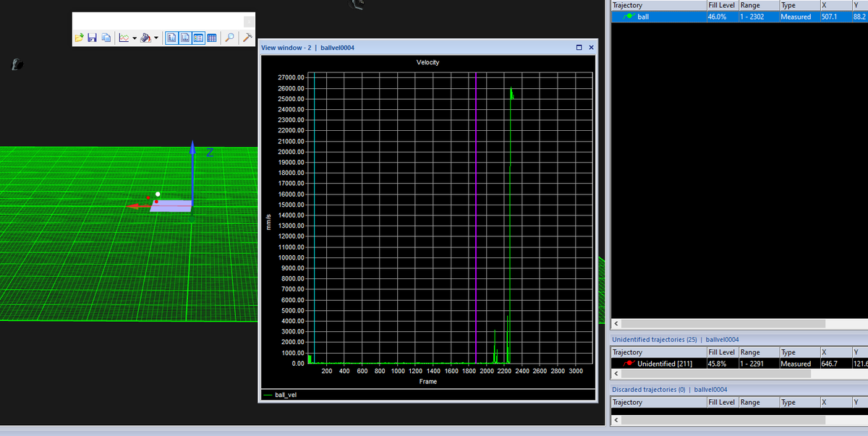Click the red Unidentified trajectory icon
This screenshot has width=868, height=436.
point(630,364)
